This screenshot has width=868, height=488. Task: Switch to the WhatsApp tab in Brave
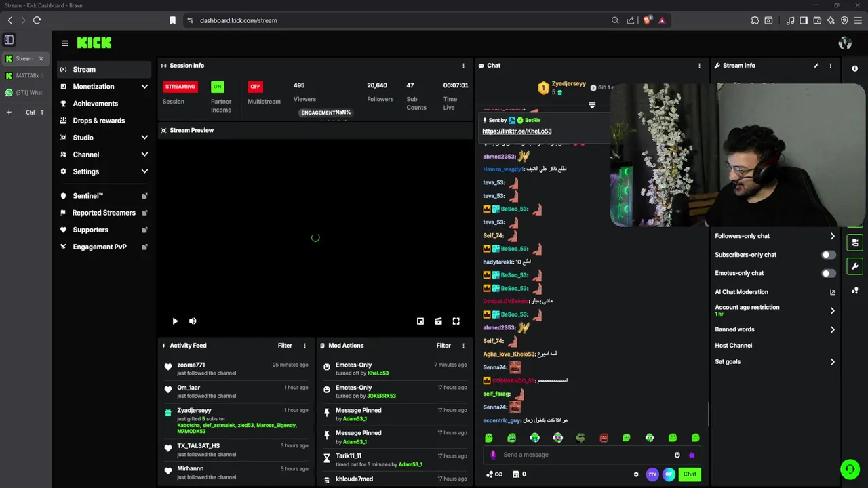point(24,93)
